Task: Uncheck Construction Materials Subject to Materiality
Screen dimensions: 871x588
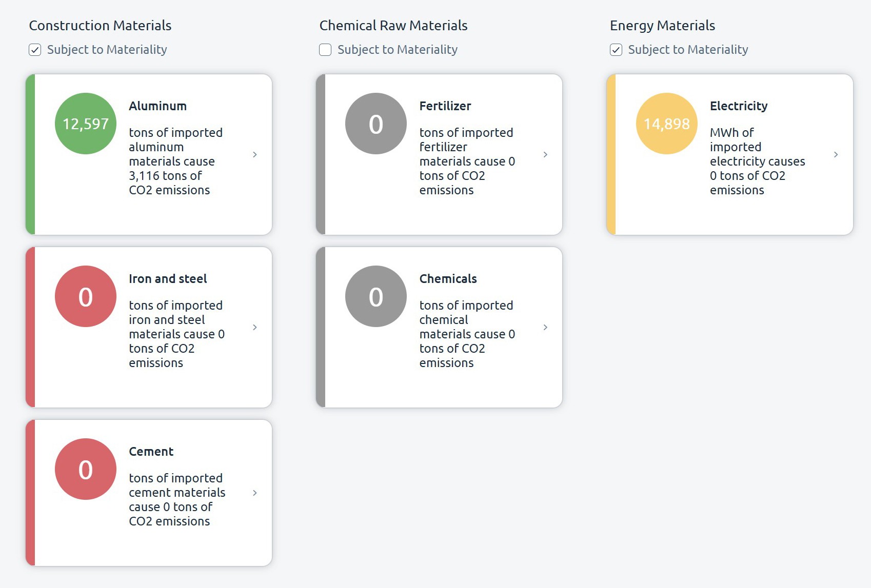Action: coord(35,50)
